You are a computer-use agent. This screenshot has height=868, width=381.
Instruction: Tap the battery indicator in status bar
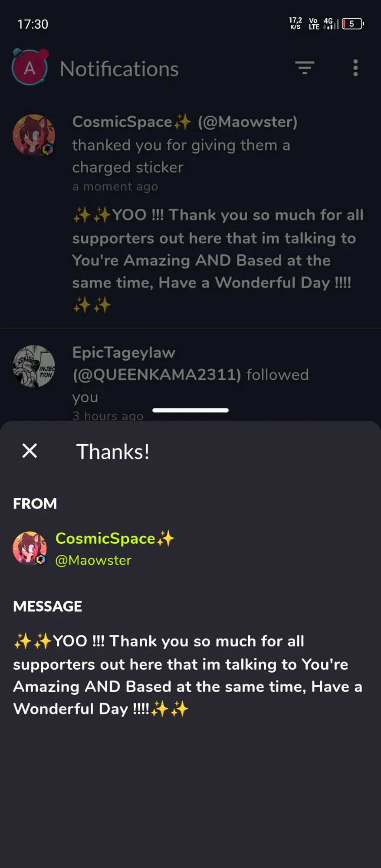pos(353,24)
